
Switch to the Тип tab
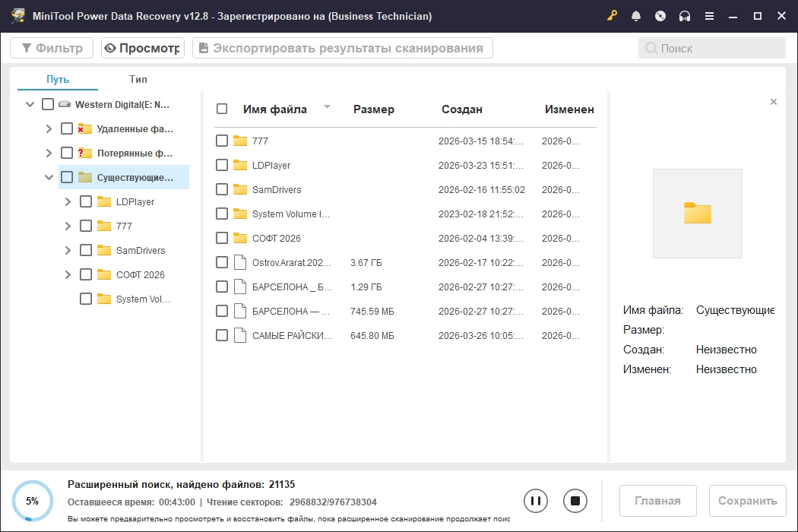[x=138, y=79]
